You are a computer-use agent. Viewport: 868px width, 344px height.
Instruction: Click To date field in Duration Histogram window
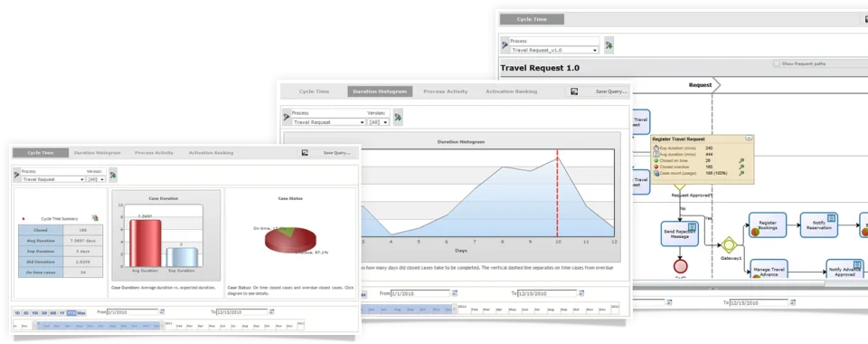[x=547, y=293]
